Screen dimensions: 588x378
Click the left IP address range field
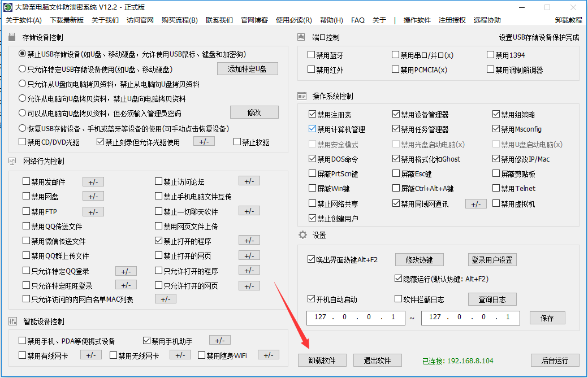coord(356,318)
